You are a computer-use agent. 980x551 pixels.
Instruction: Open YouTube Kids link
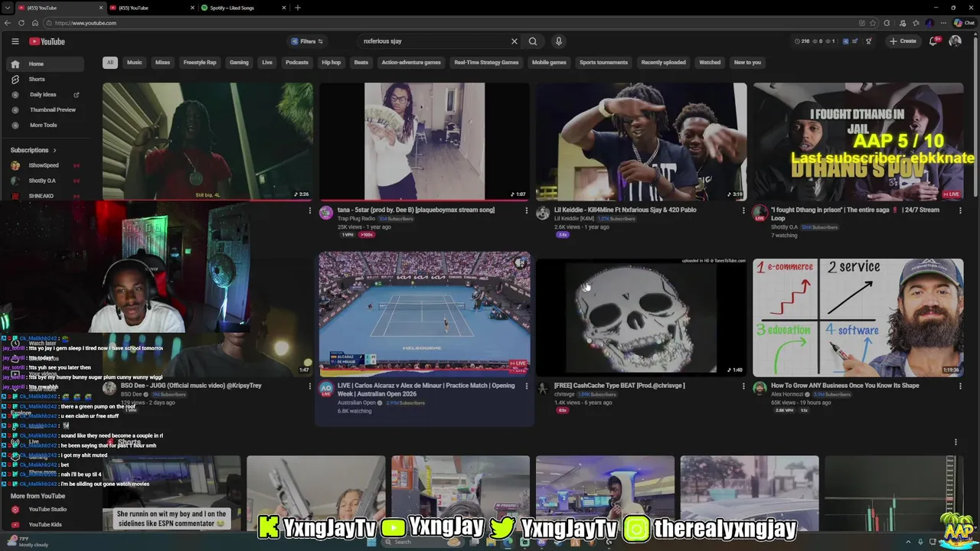point(44,525)
